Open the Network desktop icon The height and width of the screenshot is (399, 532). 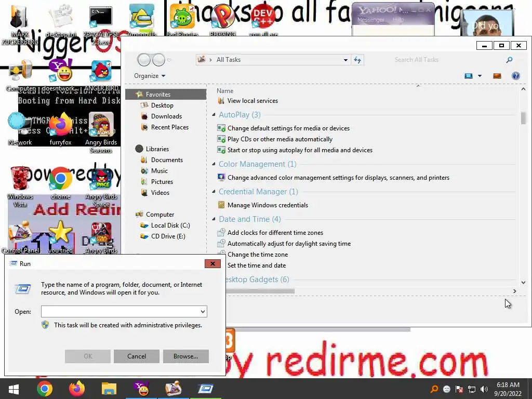20,129
